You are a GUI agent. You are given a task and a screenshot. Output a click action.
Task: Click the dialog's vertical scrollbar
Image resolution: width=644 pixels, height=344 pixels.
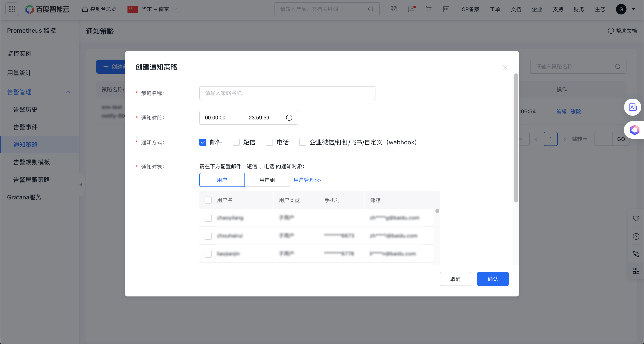[516, 138]
